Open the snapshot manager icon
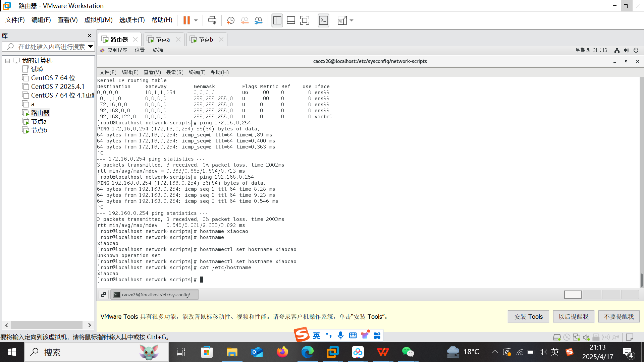The height and width of the screenshot is (362, 644). [x=258, y=20]
